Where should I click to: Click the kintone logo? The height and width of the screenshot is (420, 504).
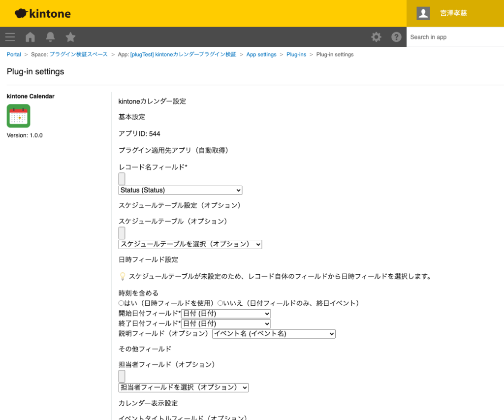coord(42,13)
